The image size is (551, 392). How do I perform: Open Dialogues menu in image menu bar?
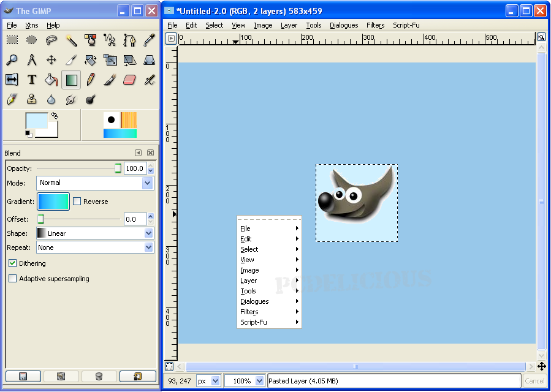click(344, 25)
